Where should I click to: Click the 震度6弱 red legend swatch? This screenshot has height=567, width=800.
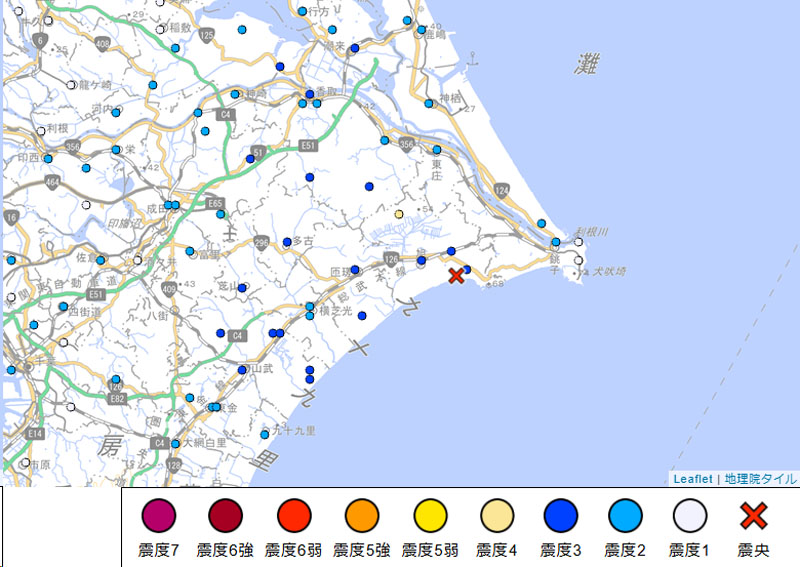pyautogui.click(x=294, y=515)
